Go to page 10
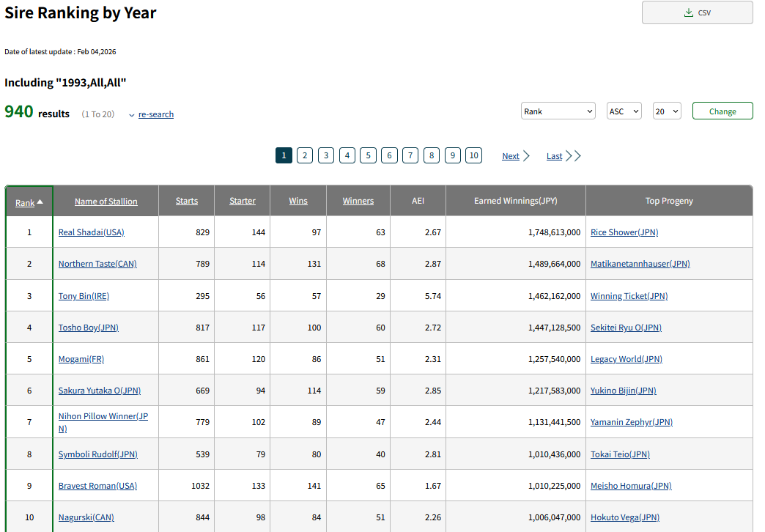Image resolution: width=765 pixels, height=532 pixels. [474, 155]
